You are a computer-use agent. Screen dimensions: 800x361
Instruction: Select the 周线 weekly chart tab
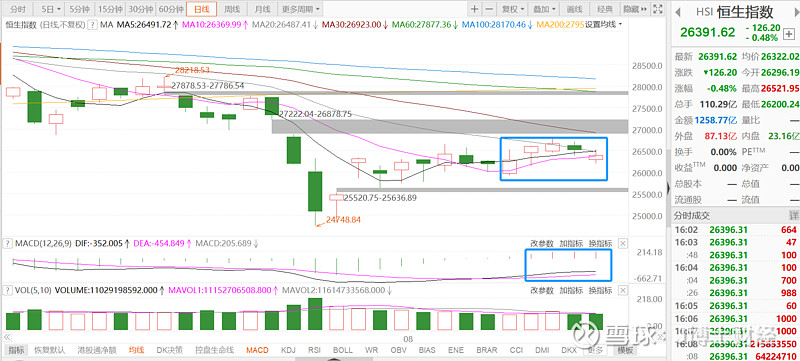point(232,9)
